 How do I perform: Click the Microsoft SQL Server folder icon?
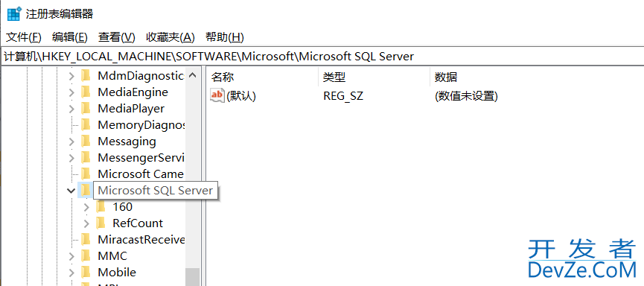click(86, 190)
